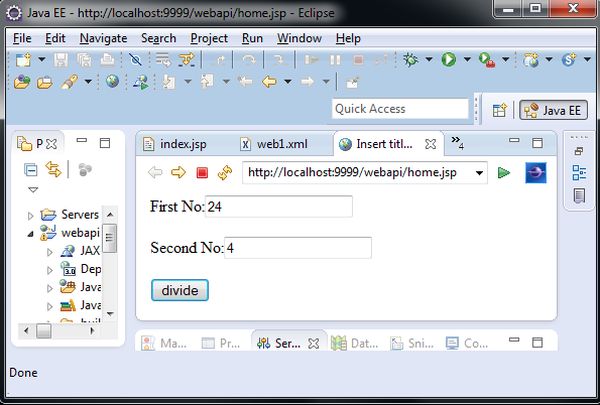
Task: Open the Debug dropdown arrow
Action: [x=429, y=59]
